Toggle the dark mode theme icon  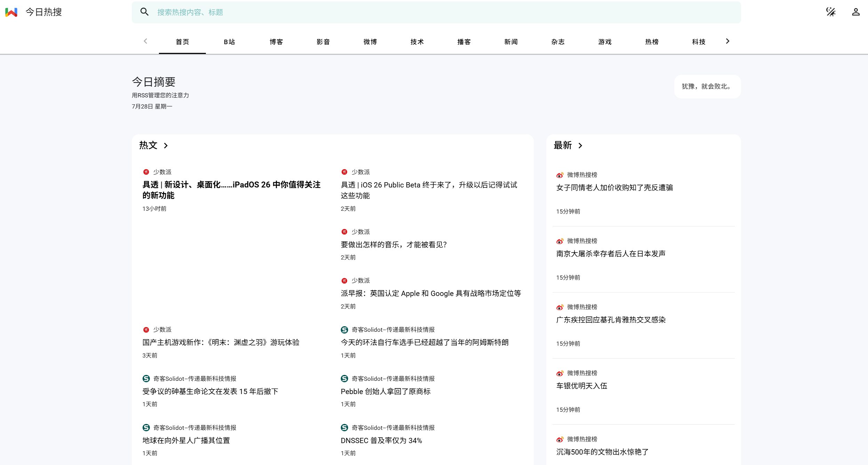coord(831,12)
